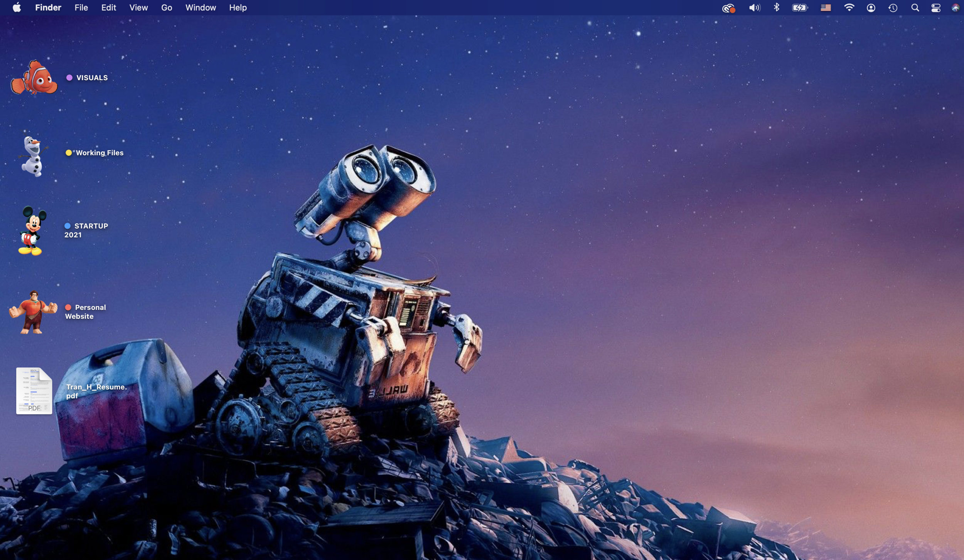Click the Personal Website folder label
Screen dimensions: 964x560
tap(86, 312)
